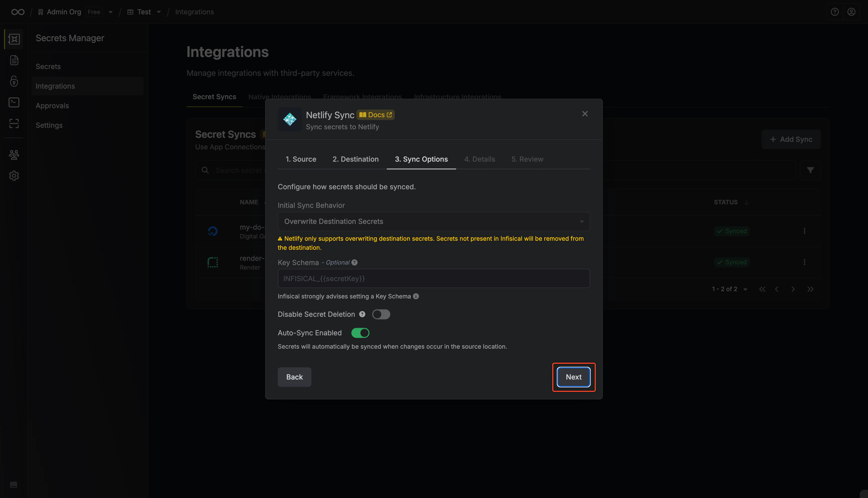Toggle Auto-Sync Enabled switch
The width and height of the screenshot is (868, 498).
pos(360,333)
